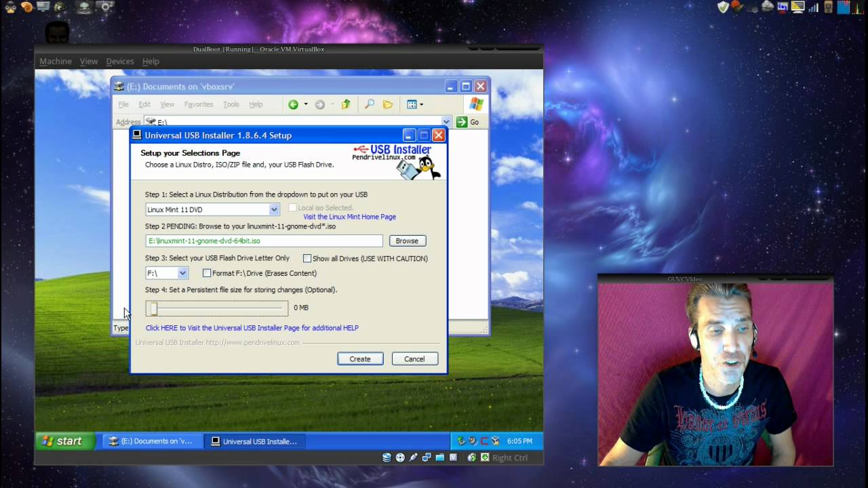868x488 pixels.
Task: Click the Explorer address field E:\
Action: point(293,122)
